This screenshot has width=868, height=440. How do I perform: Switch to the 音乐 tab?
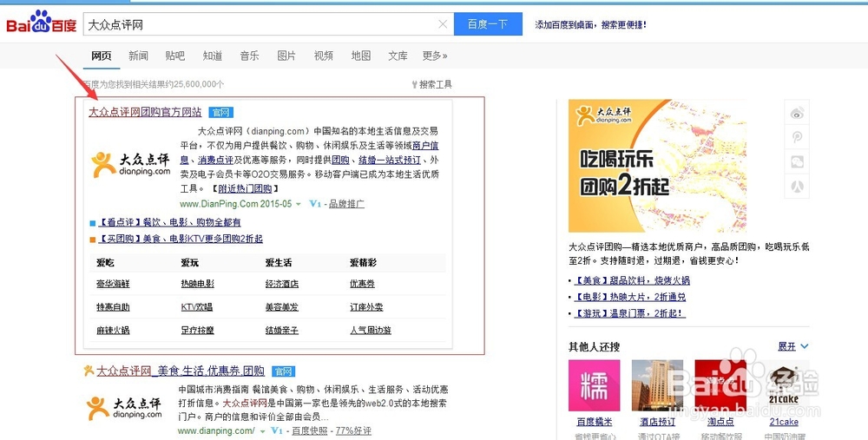click(x=249, y=56)
